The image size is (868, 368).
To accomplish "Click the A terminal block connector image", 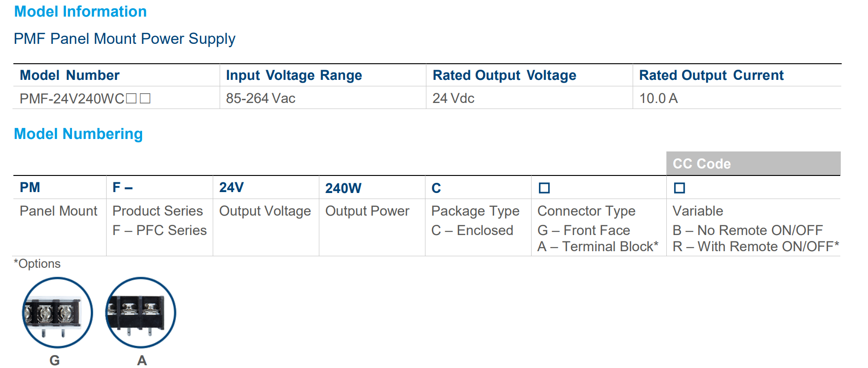I will coord(141,313).
